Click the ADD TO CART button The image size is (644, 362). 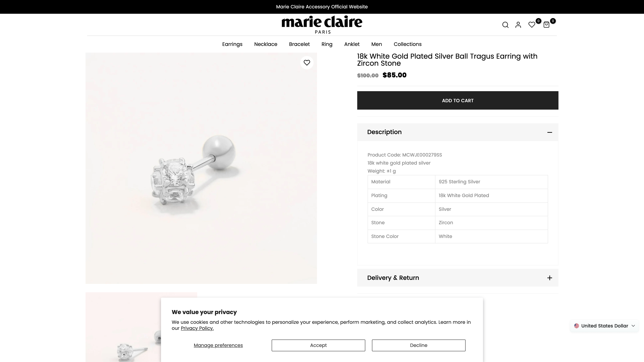pos(458,100)
